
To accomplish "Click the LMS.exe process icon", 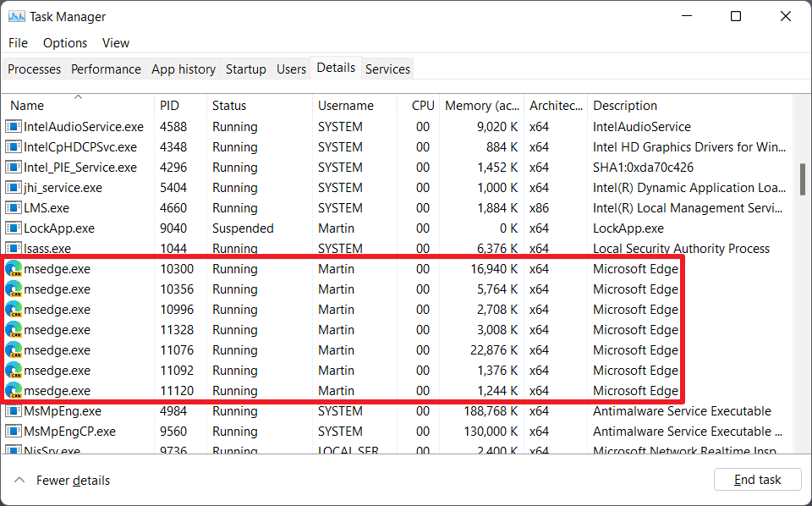I will coord(13,207).
